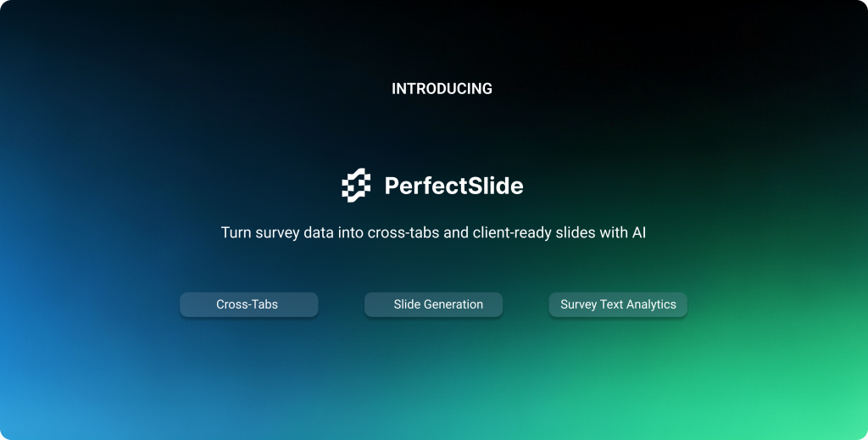The image size is (868, 440).
Task: Open the Slide Generation pill
Action: pyautogui.click(x=433, y=304)
